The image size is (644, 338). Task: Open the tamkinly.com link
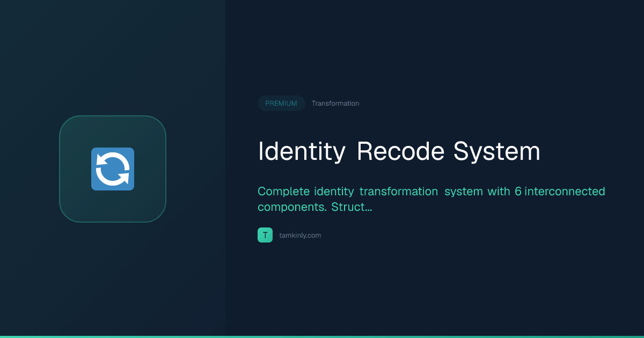click(300, 235)
